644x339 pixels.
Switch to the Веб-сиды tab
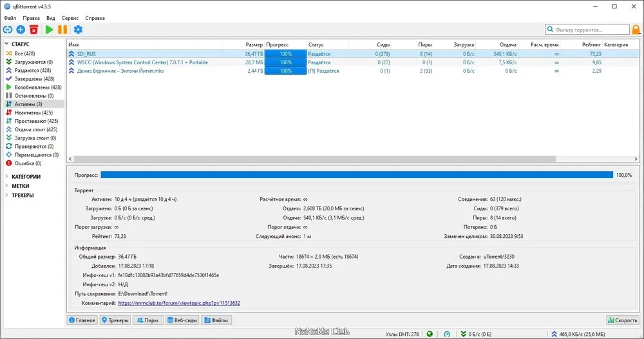pos(182,320)
